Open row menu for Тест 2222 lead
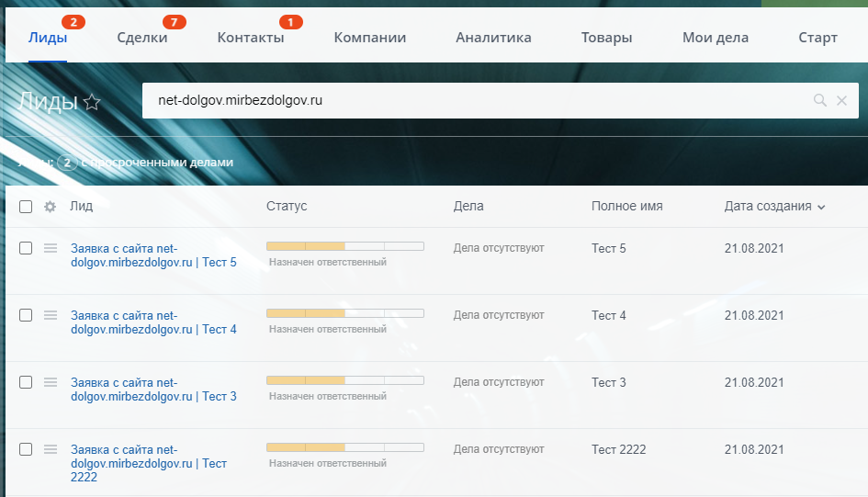 click(x=51, y=449)
